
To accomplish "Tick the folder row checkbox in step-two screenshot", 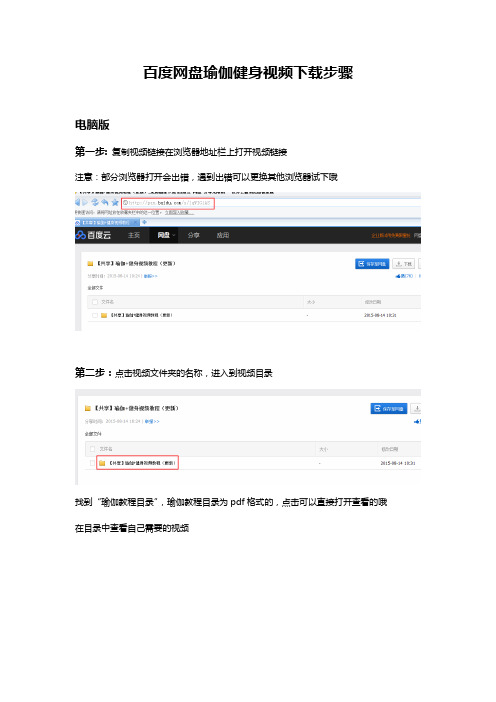I will click(93, 462).
